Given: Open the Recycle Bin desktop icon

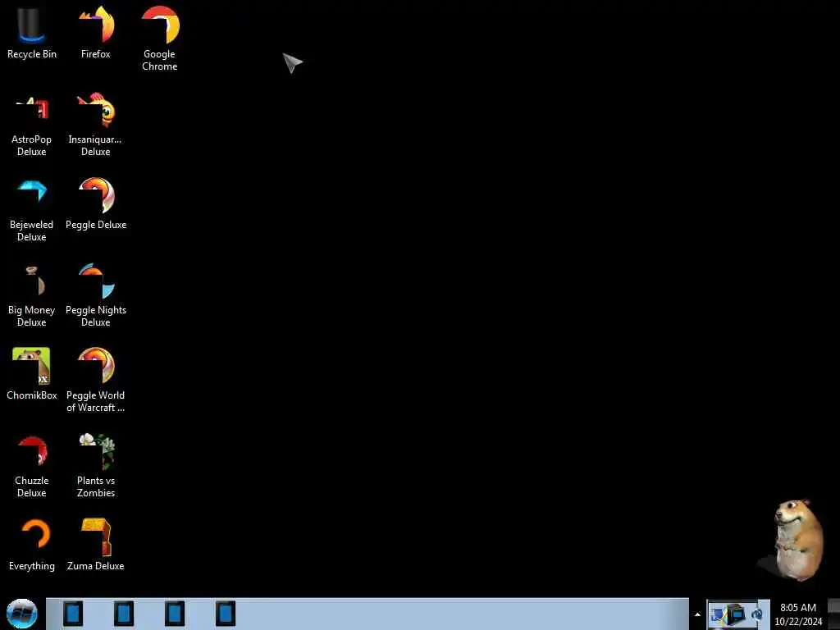Looking at the screenshot, I should (x=32, y=33).
